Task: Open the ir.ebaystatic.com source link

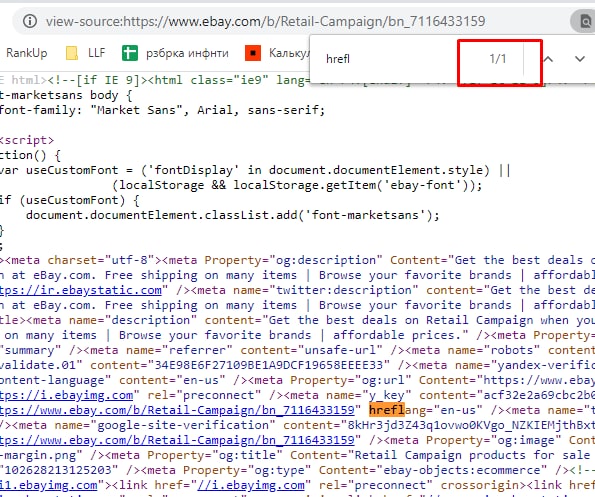Action: [81, 290]
